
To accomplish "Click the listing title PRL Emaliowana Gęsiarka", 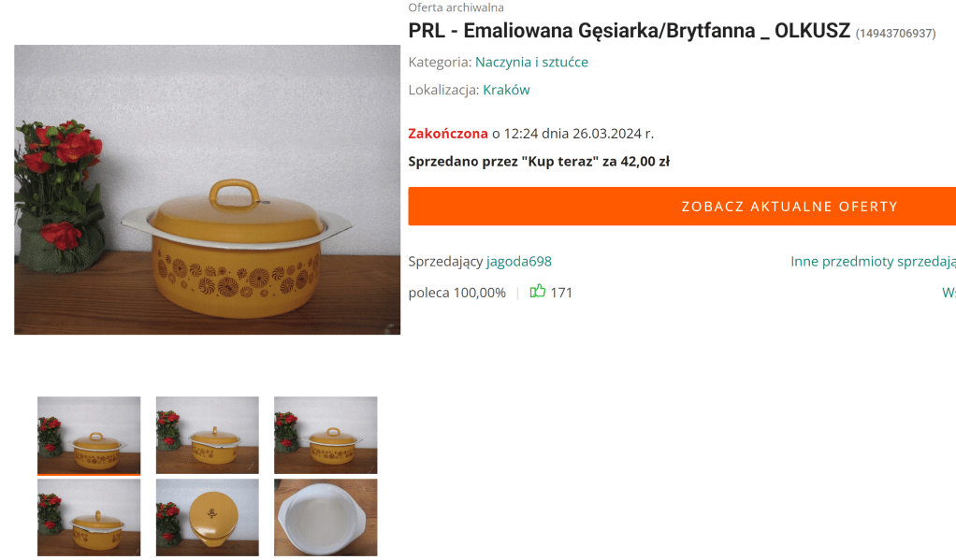I will (630, 31).
